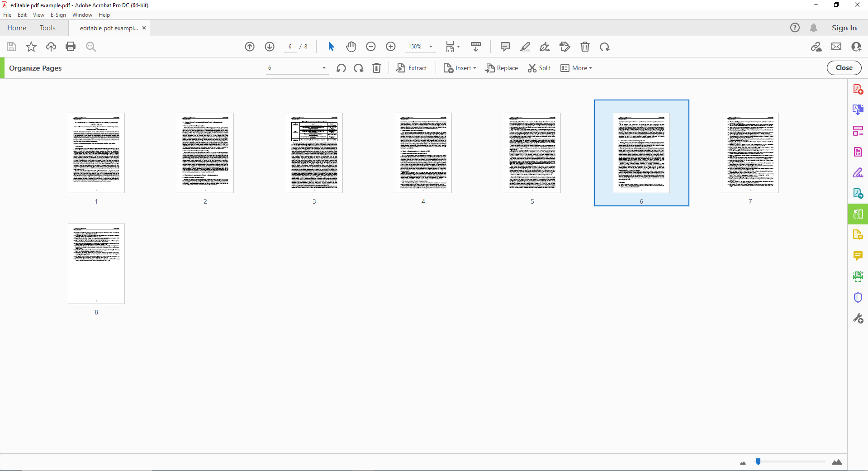Expand the zoom level 150% dropdown
Viewport: 868px width, 471px height.
click(x=431, y=47)
